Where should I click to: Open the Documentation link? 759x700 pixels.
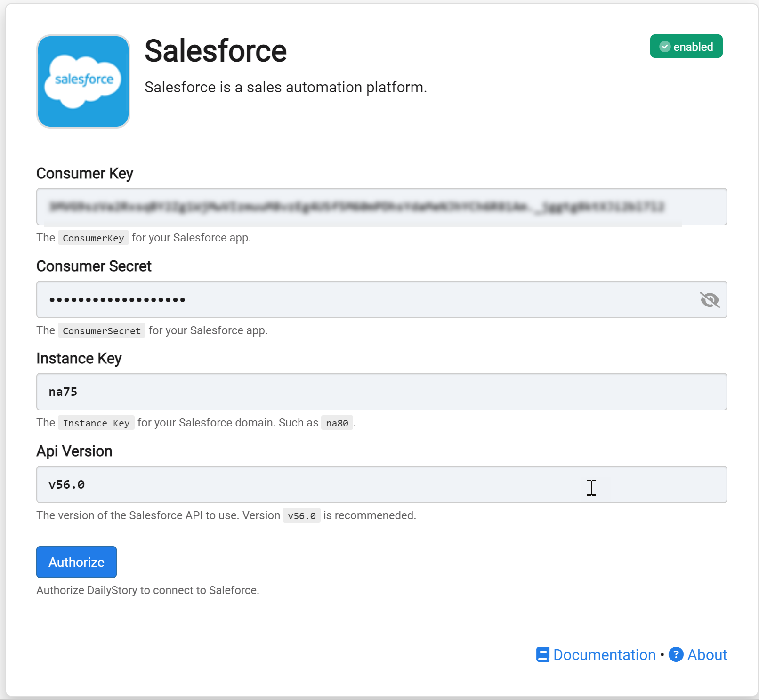click(x=604, y=655)
